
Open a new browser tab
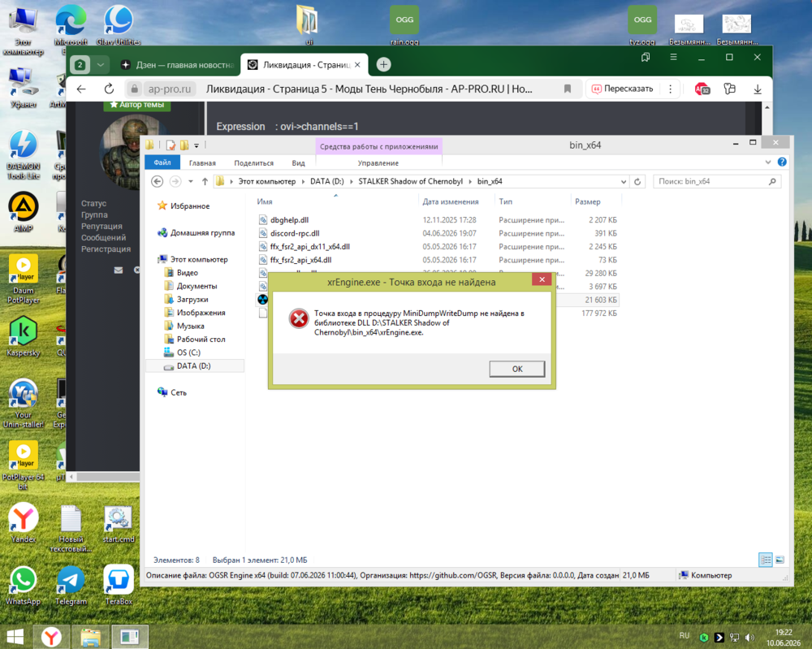[383, 65]
